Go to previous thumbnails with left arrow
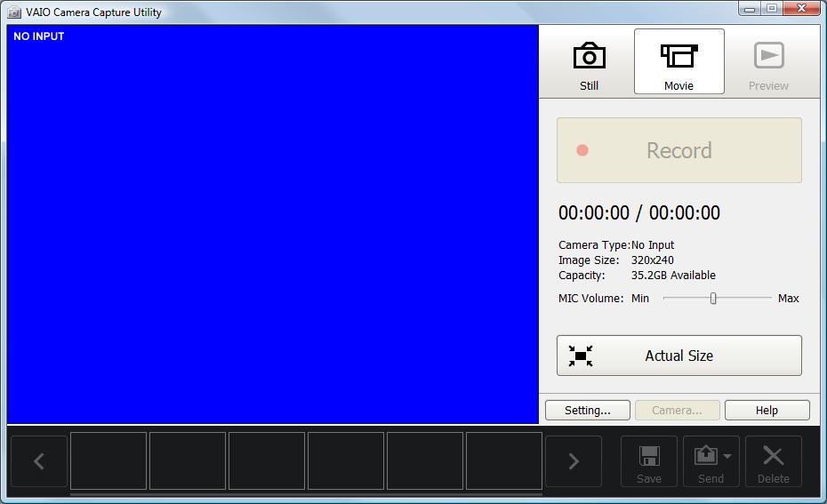Image resolution: width=827 pixels, height=504 pixels. point(39,461)
